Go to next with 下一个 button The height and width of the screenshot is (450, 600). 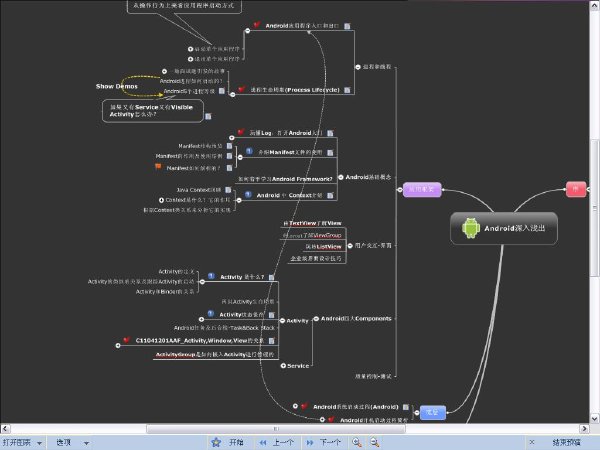tap(323, 442)
